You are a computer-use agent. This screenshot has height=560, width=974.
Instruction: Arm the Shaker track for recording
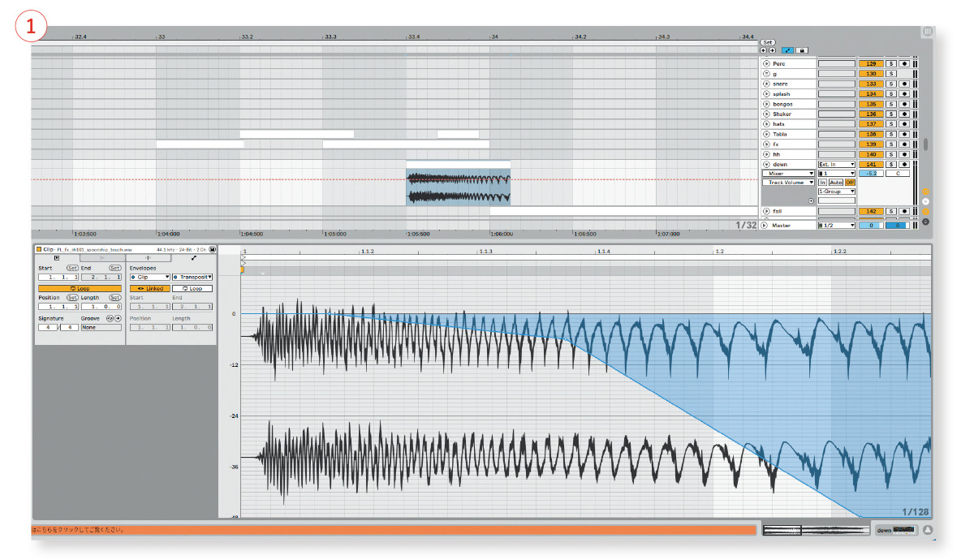[904, 114]
